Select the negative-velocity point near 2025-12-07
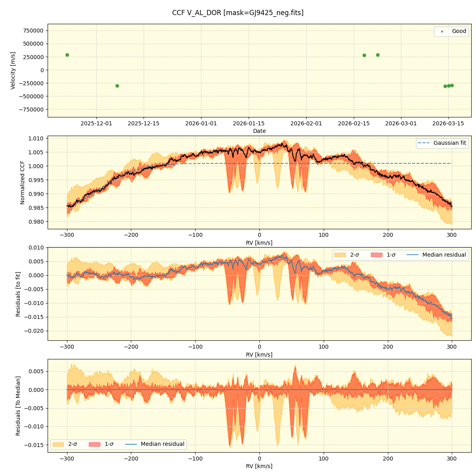The image size is (476, 476). click(117, 86)
